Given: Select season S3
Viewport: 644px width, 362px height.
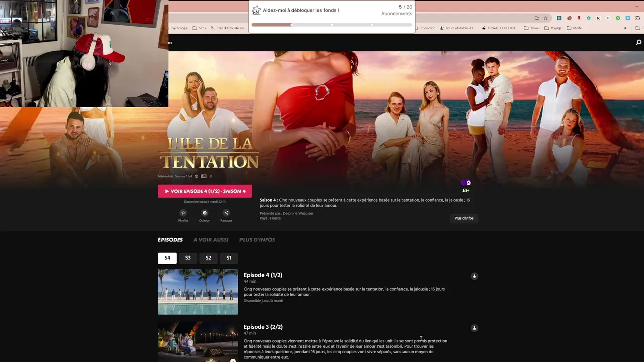Looking at the screenshot, I should 188,258.
